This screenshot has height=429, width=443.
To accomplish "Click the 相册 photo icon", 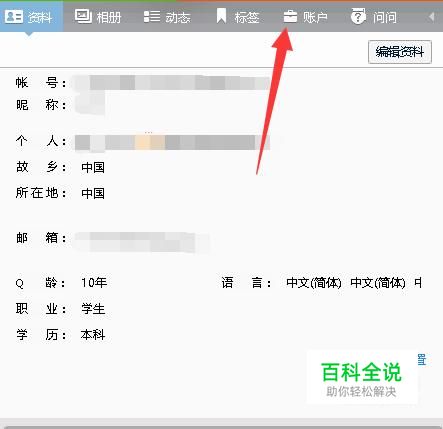I will point(83,16).
